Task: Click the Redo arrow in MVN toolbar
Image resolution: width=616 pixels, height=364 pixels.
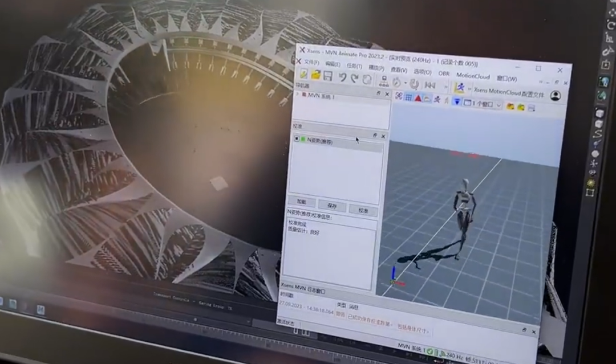Action: coord(354,79)
